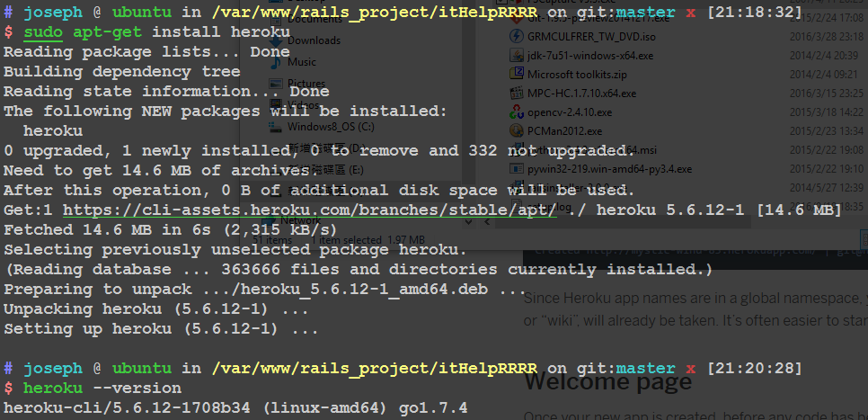Select file pywin32-219.win-amd64-py3.4.exe
Viewport: 868px width, 420px height.
[x=609, y=168]
